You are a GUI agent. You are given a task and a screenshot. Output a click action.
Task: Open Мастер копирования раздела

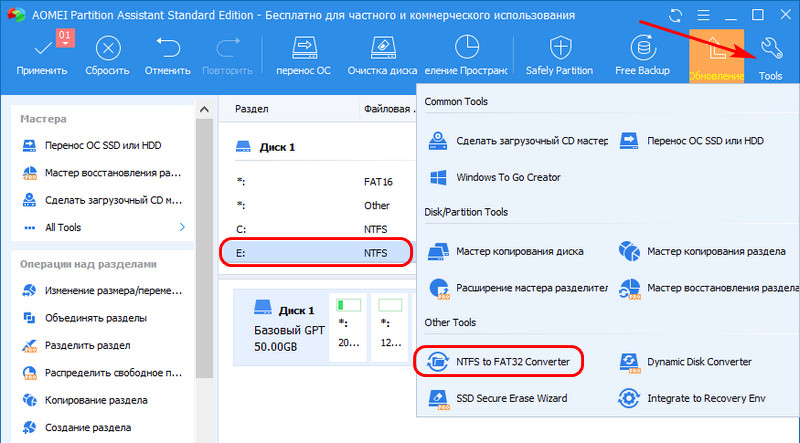tap(702, 251)
